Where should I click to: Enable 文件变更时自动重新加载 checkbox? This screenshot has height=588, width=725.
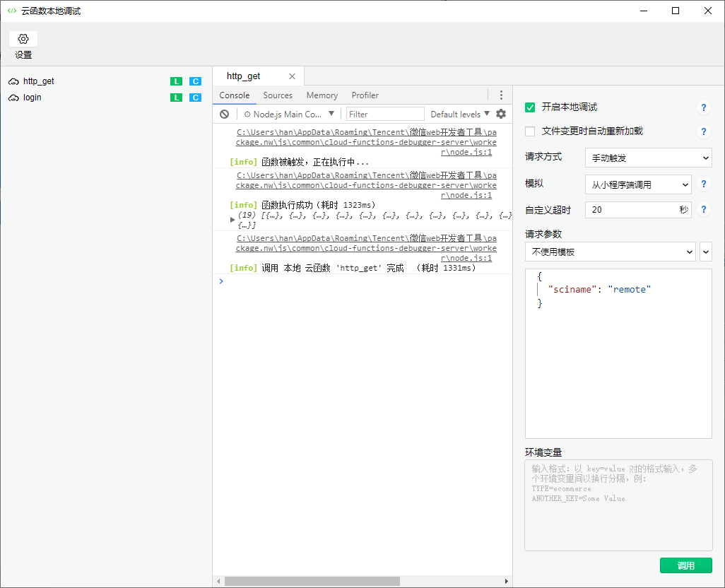click(x=530, y=131)
